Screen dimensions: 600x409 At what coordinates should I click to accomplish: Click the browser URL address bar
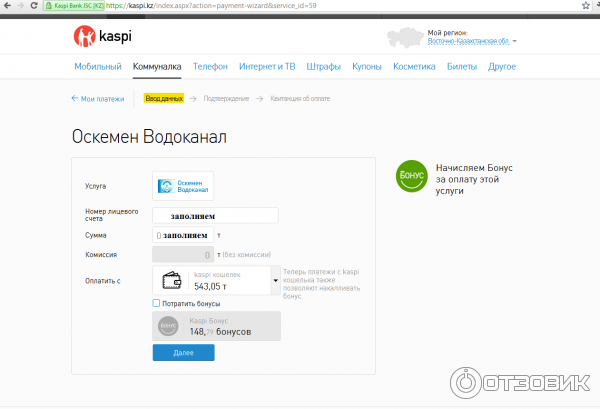(300, 6)
